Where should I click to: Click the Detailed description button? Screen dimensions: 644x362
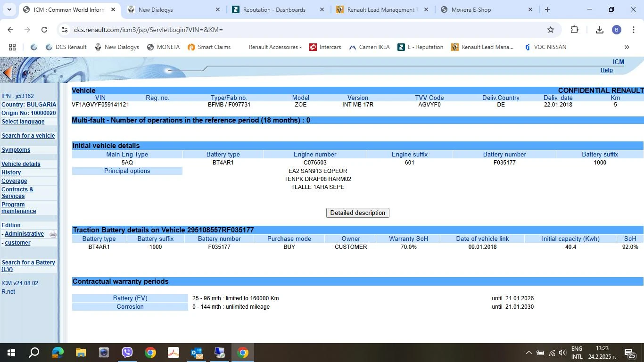pyautogui.click(x=358, y=213)
